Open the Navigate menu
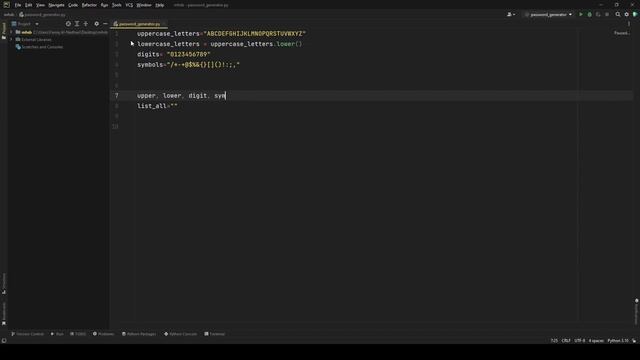 click(x=56, y=5)
